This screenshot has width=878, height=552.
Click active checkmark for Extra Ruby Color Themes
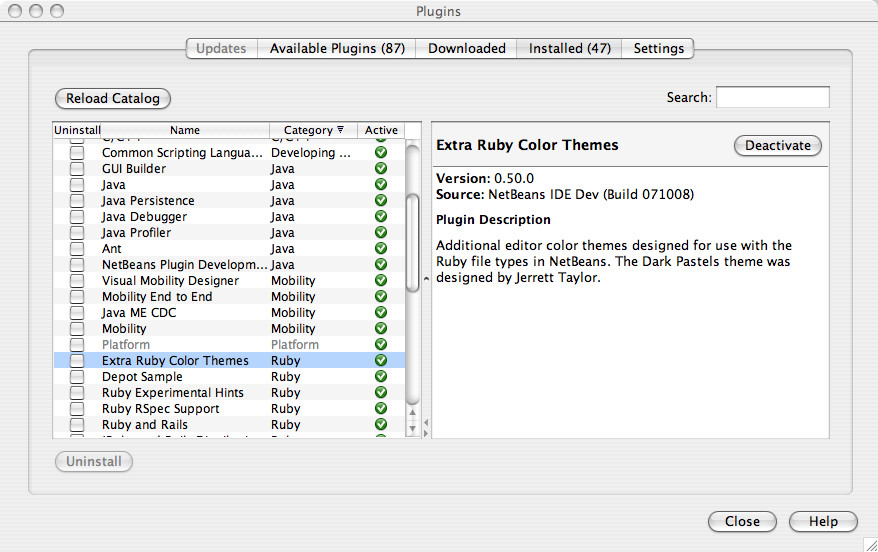click(381, 360)
